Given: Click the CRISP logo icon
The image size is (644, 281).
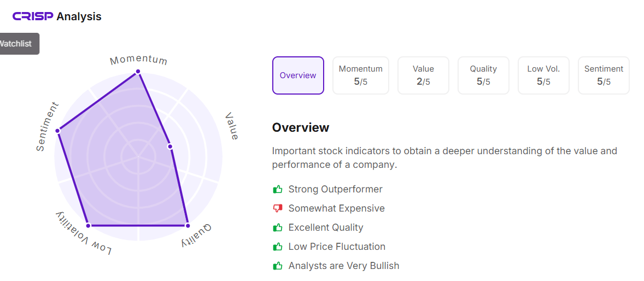Looking at the screenshot, I should 33,16.
